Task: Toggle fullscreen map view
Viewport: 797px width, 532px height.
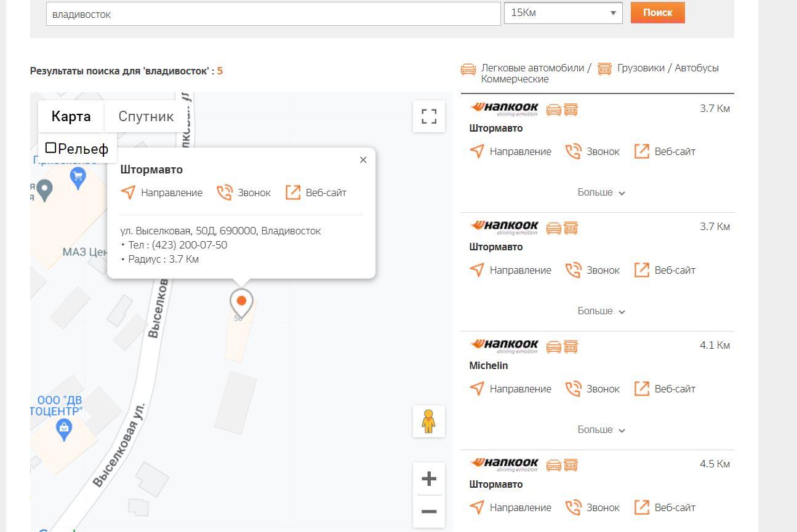Action: 429,116
